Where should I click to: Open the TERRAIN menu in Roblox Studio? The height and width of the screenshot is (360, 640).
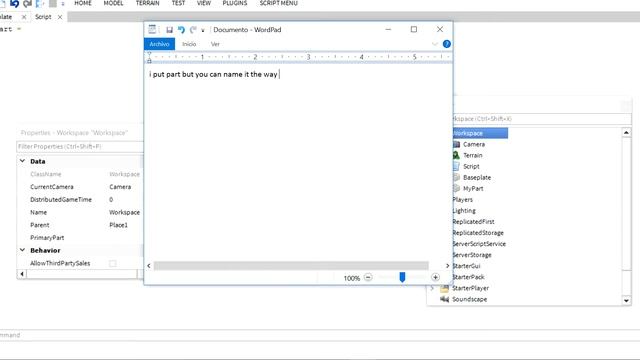(x=147, y=3)
